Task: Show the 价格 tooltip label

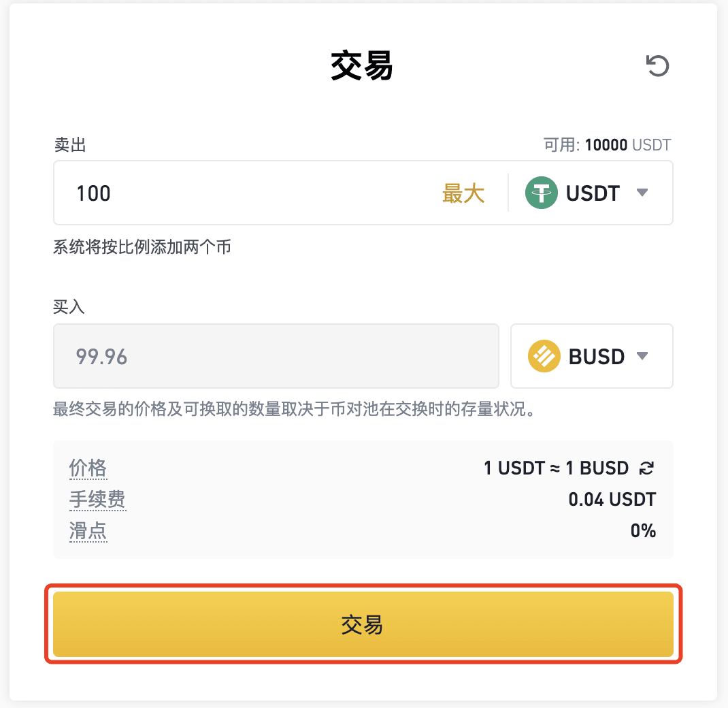Action: coord(88,468)
